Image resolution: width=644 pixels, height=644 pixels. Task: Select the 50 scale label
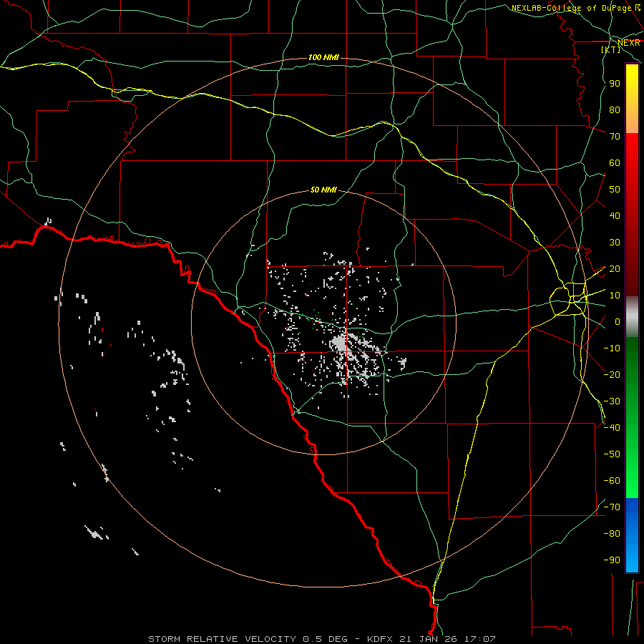coord(615,190)
